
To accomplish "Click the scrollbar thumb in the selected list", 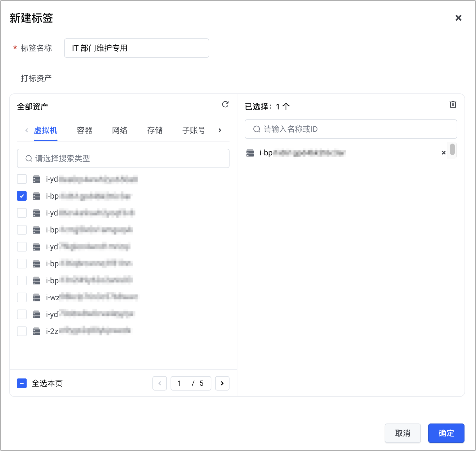I will (x=452, y=149).
